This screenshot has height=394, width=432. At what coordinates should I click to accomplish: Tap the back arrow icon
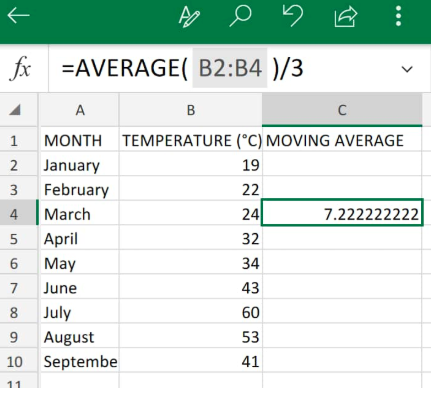pyautogui.click(x=18, y=16)
